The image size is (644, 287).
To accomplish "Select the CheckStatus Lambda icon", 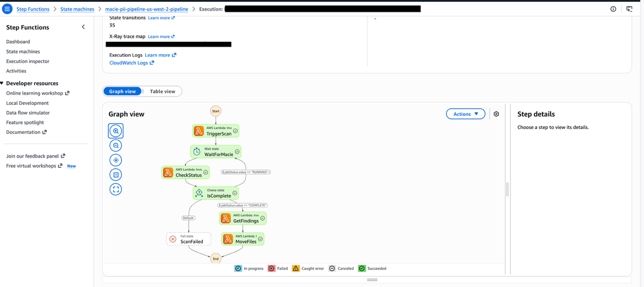I will pyautogui.click(x=168, y=172).
